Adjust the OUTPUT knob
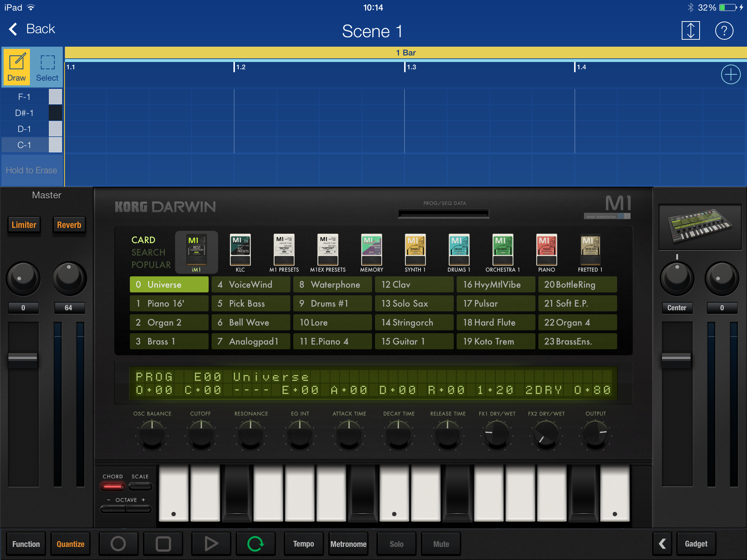Viewport: 747px width, 560px height. [x=595, y=434]
